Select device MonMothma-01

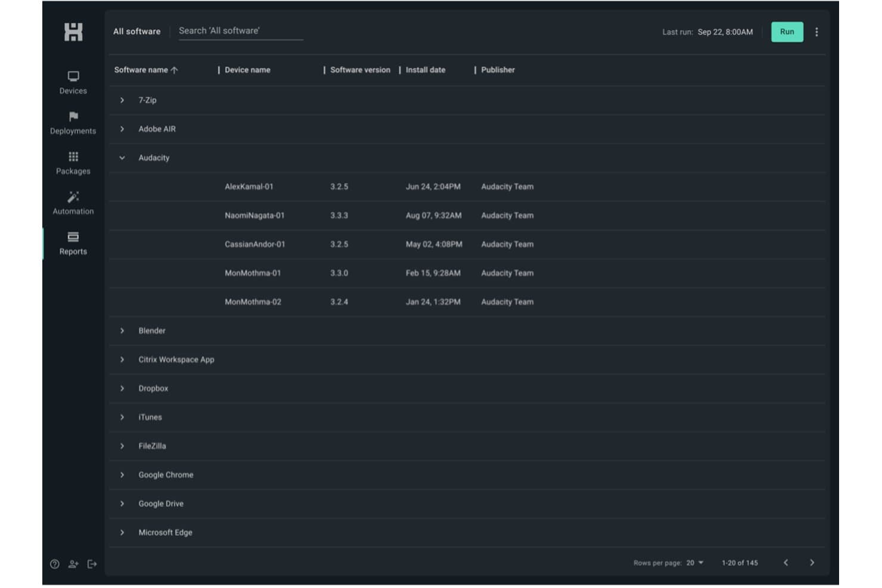pyautogui.click(x=253, y=273)
